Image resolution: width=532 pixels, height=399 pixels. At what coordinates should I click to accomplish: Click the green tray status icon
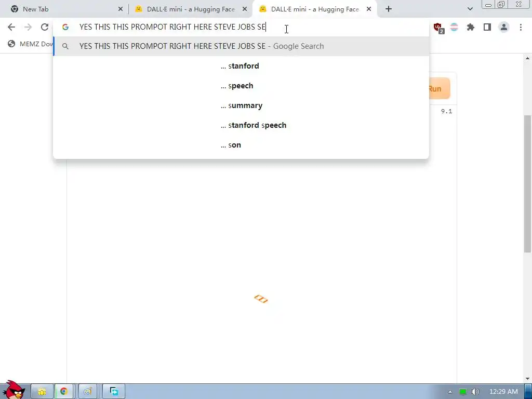pyautogui.click(x=463, y=392)
